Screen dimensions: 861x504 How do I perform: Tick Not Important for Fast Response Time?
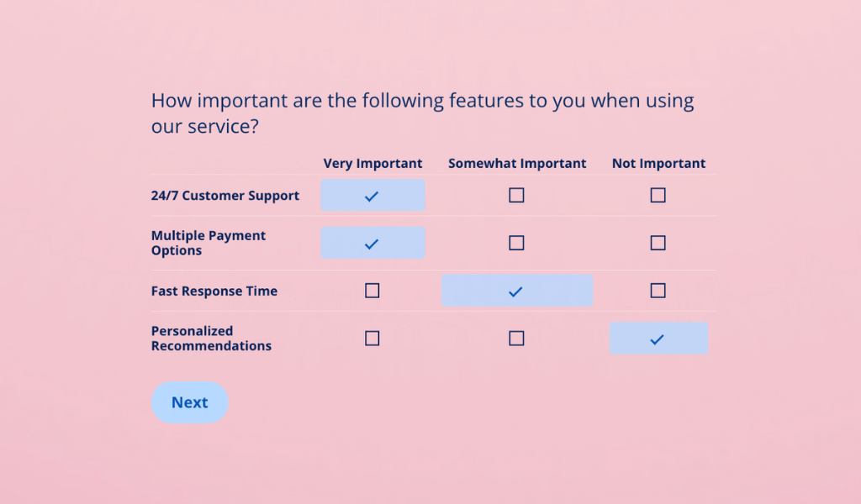click(x=658, y=291)
